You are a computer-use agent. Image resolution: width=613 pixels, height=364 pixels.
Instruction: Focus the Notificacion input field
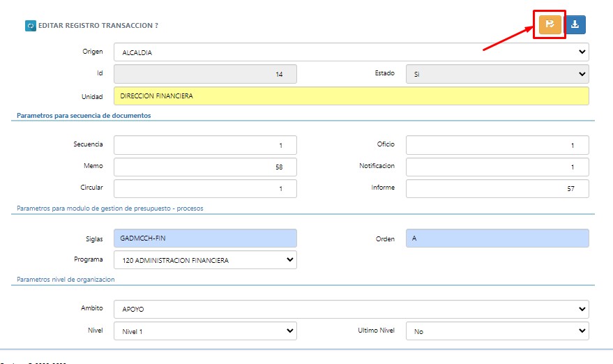(497, 167)
